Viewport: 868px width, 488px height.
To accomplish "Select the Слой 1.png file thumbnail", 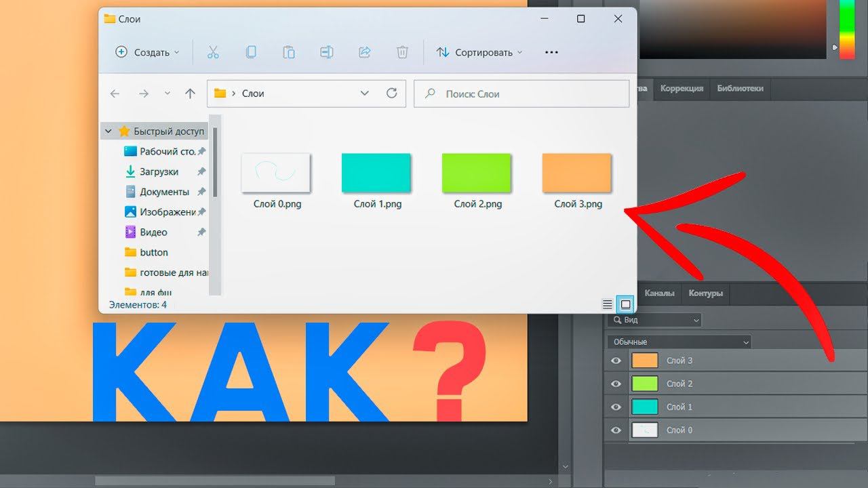I will (376, 173).
